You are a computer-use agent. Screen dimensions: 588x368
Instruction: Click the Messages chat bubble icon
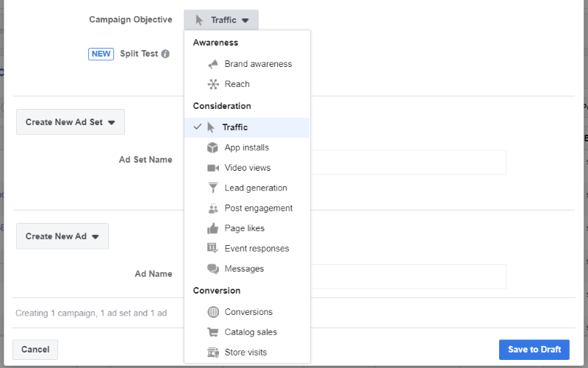[x=213, y=269]
